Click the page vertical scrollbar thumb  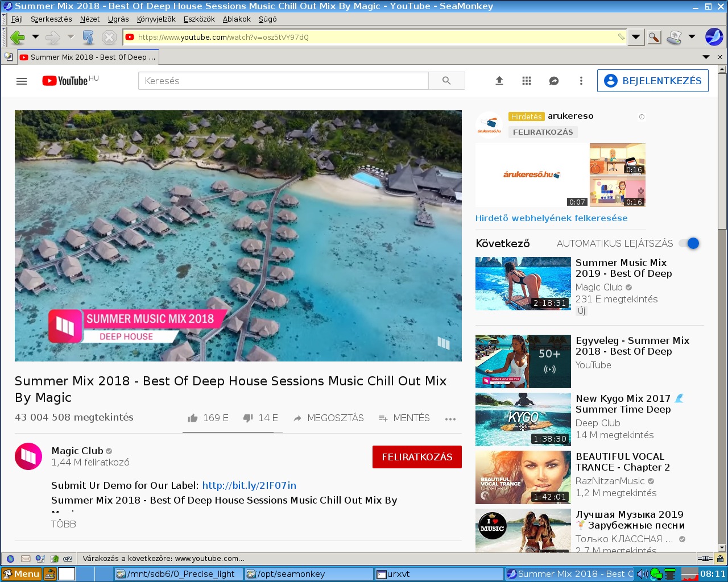pos(722,152)
